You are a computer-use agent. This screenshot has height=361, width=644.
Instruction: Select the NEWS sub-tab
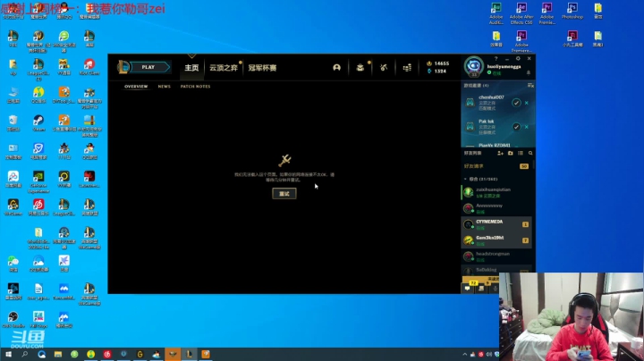(165, 87)
